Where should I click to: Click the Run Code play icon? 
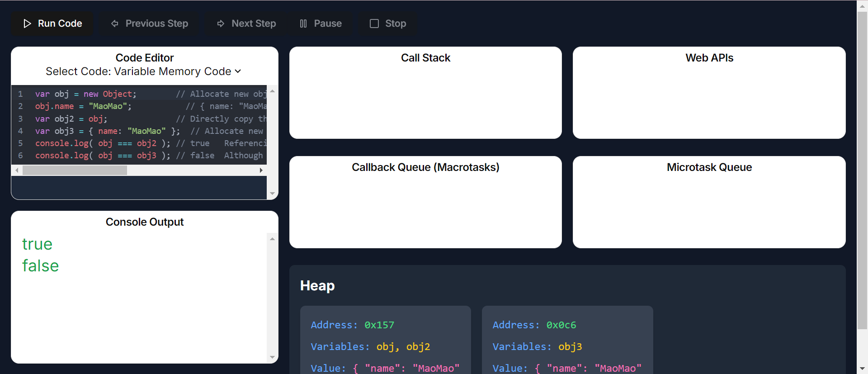27,24
